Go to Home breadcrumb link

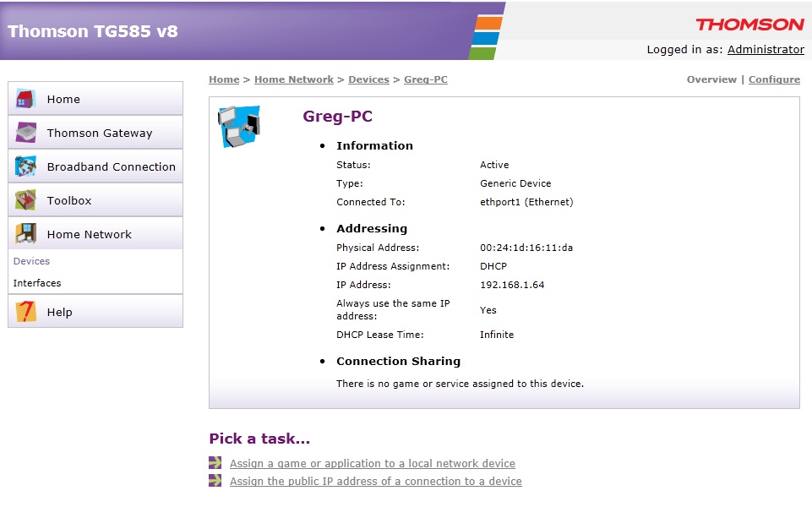[224, 79]
